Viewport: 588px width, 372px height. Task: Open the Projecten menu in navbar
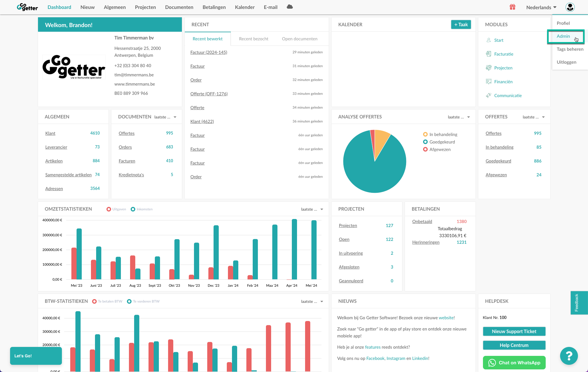[x=145, y=7]
